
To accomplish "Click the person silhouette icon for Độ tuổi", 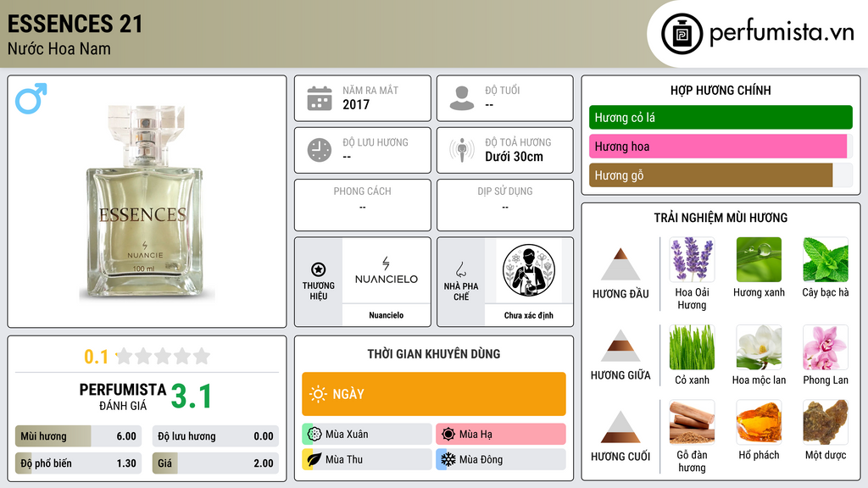I will coord(462,98).
